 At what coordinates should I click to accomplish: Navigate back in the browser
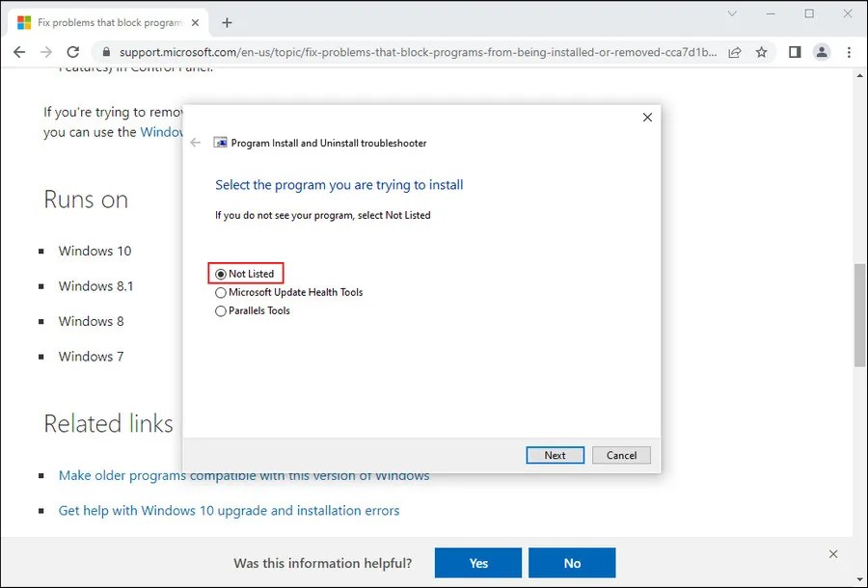[x=19, y=52]
